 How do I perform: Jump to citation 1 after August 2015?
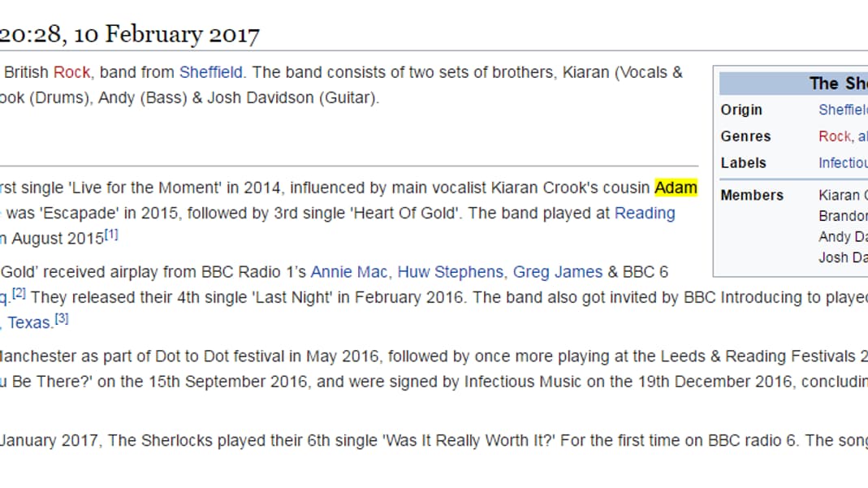pos(111,235)
